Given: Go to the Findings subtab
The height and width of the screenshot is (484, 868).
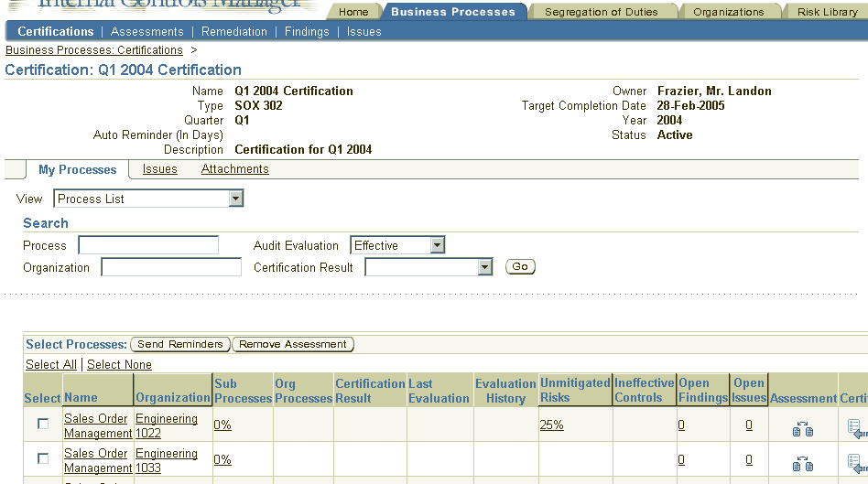Looking at the screenshot, I should tap(307, 31).
